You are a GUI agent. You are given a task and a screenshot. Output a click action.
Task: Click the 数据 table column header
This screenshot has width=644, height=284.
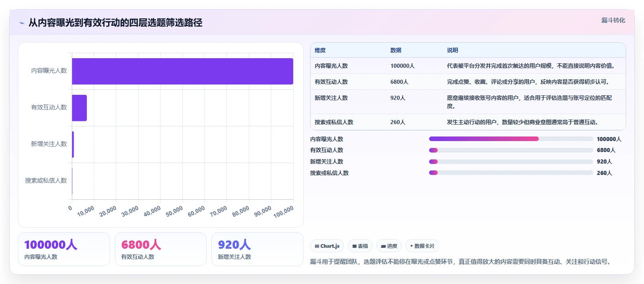point(396,50)
